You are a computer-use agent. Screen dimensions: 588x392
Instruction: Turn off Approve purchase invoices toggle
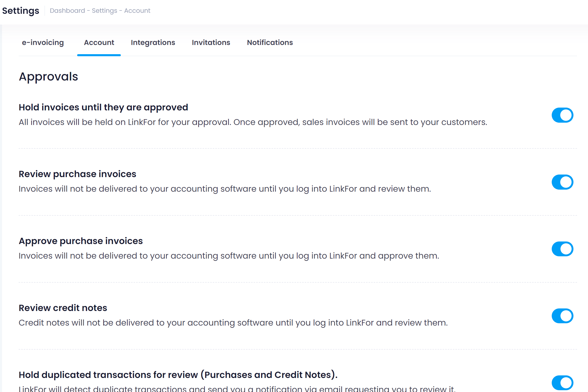[562, 249]
